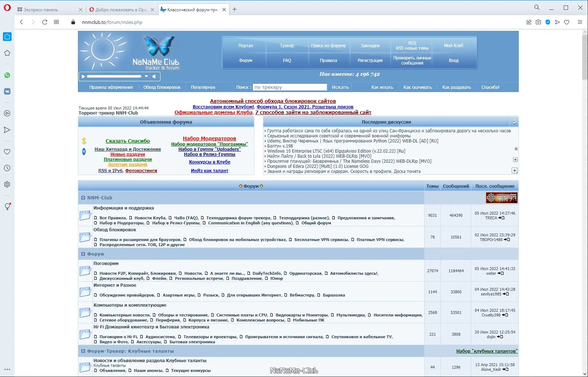This screenshot has width=588, height=377.
Task: Adjust the radio player progress bar
Action: 114,76
